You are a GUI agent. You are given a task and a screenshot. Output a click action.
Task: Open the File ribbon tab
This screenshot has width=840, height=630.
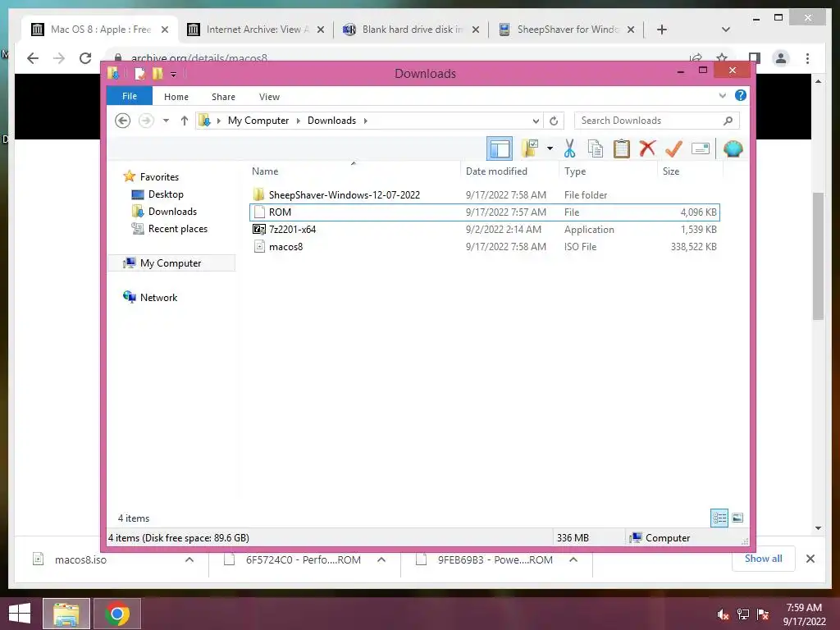pos(130,97)
